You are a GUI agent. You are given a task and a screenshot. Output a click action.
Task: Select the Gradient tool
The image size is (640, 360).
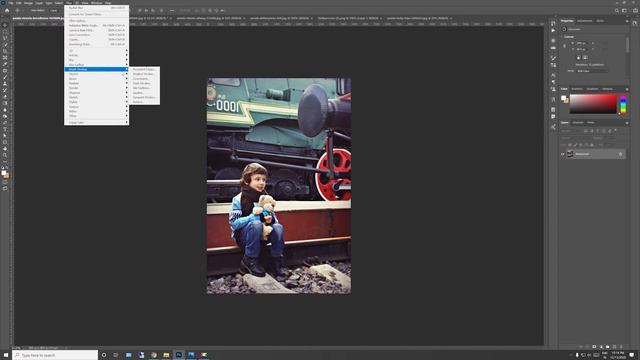(5, 103)
